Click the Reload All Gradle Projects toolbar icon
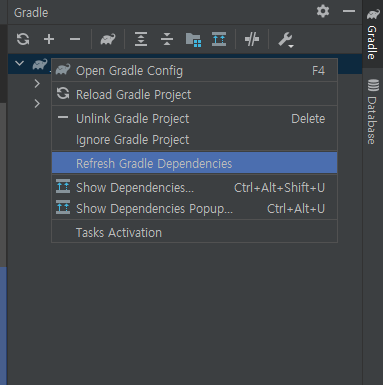 point(23,39)
